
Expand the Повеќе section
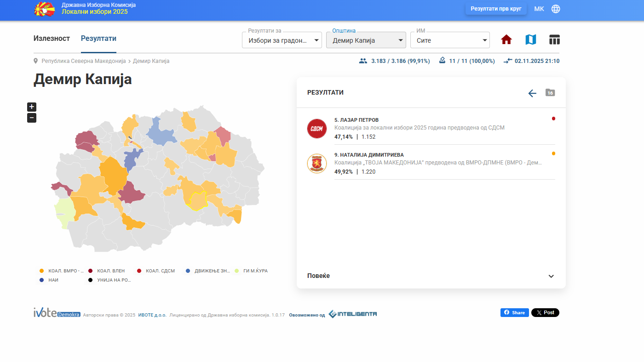tap(431, 276)
